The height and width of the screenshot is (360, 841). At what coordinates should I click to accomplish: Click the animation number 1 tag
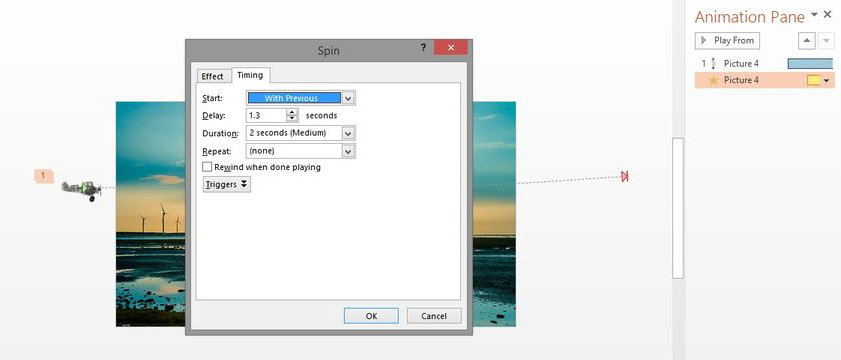43,176
